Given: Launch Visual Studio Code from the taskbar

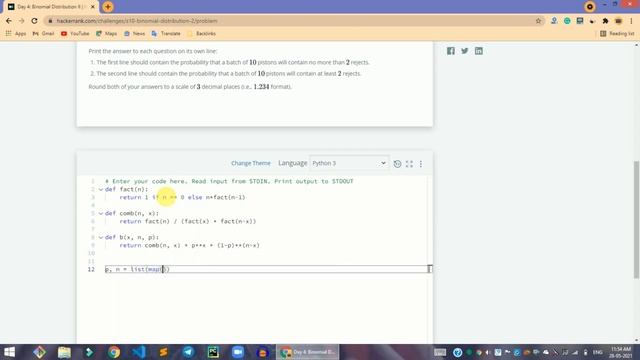Looking at the screenshot, I should 139,352.
